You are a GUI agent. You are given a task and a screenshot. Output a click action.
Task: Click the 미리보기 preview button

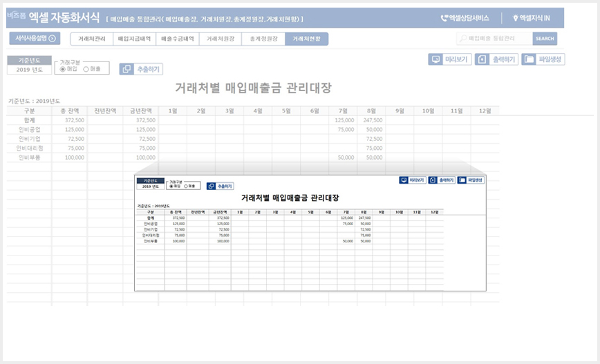449,59
